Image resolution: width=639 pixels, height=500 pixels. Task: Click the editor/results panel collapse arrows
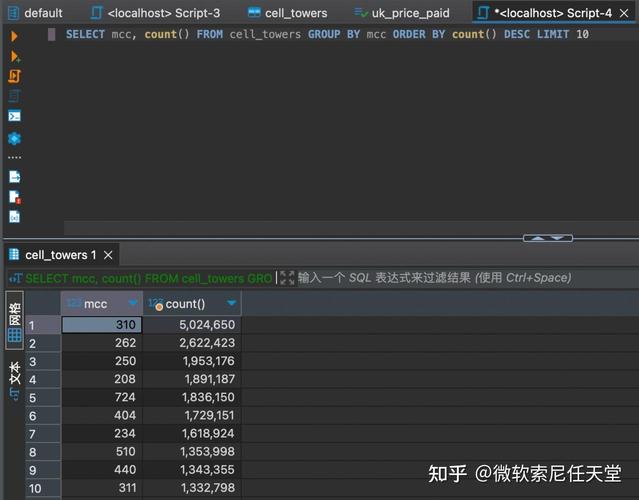548,238
